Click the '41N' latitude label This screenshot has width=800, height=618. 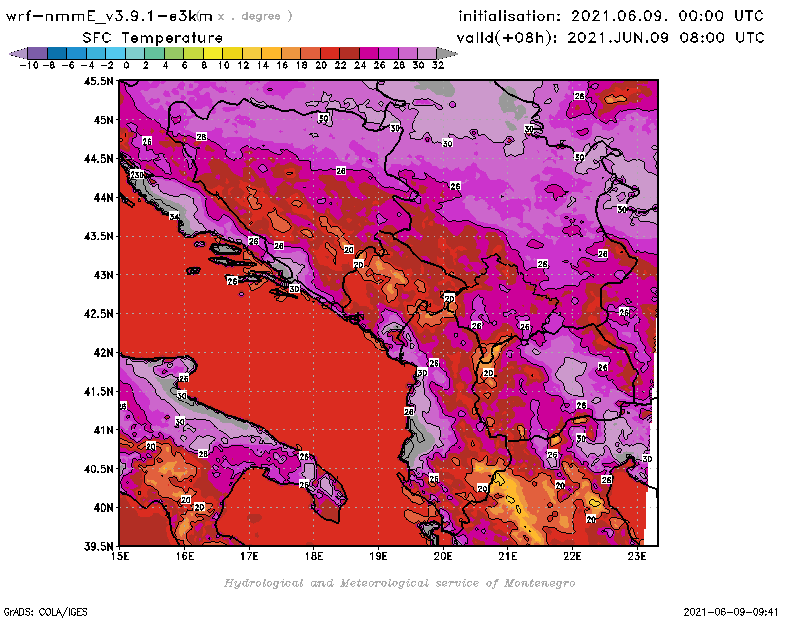point(104,430)
